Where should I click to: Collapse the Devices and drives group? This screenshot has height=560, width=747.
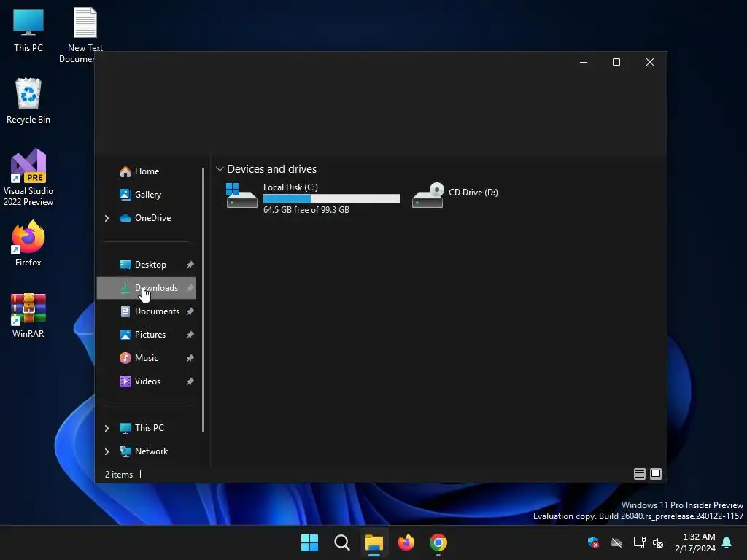tap(220, 169)
